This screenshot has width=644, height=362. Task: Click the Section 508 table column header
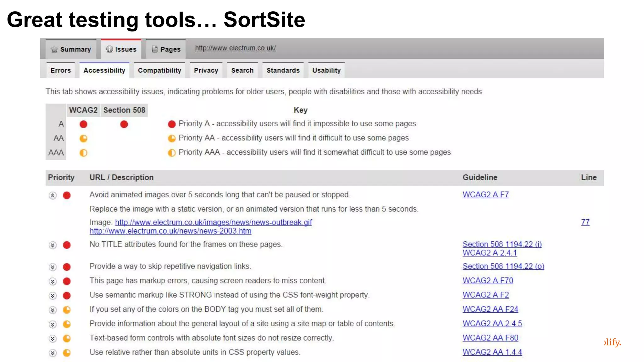[x=124, y=110]
